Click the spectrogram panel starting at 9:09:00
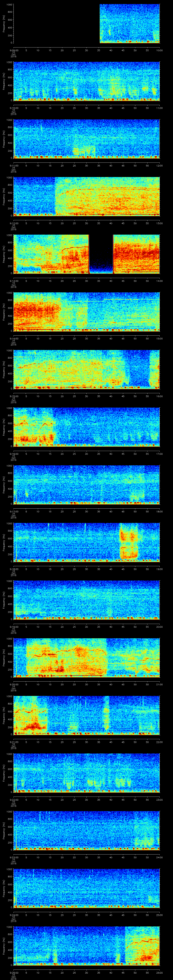The image size is (173, 980). (87, 24)
